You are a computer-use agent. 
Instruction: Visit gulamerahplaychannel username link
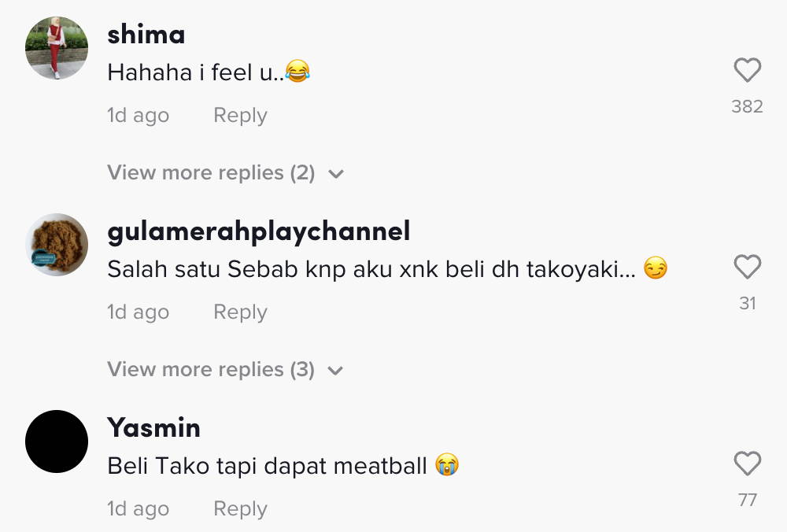click(259, 231)
